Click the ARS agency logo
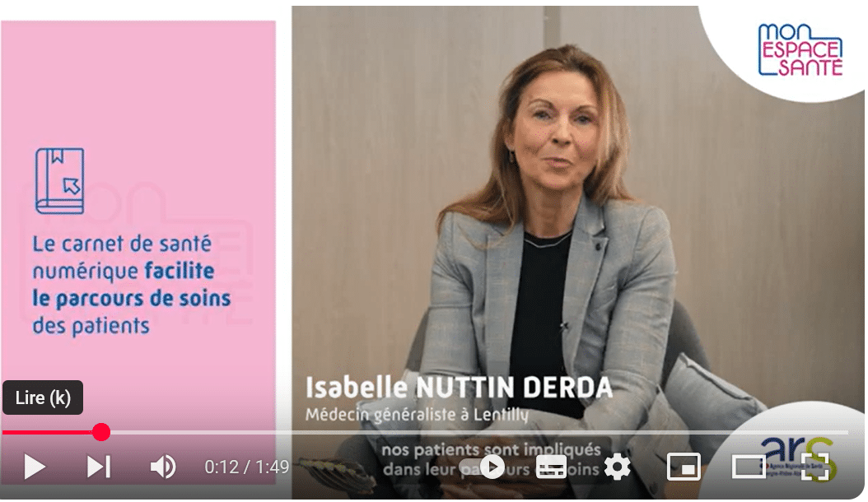Screen dimensions: 868x502 pyautogui.click(x=797, y=458)
